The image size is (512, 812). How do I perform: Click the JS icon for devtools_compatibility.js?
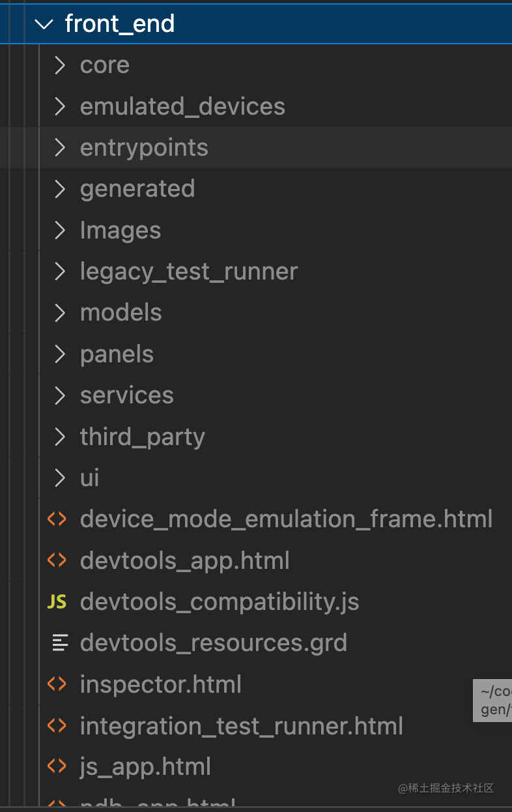57,602
